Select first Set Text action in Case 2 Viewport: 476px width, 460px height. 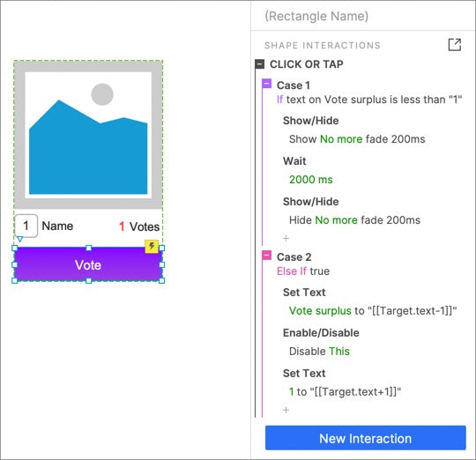(304, 293)
